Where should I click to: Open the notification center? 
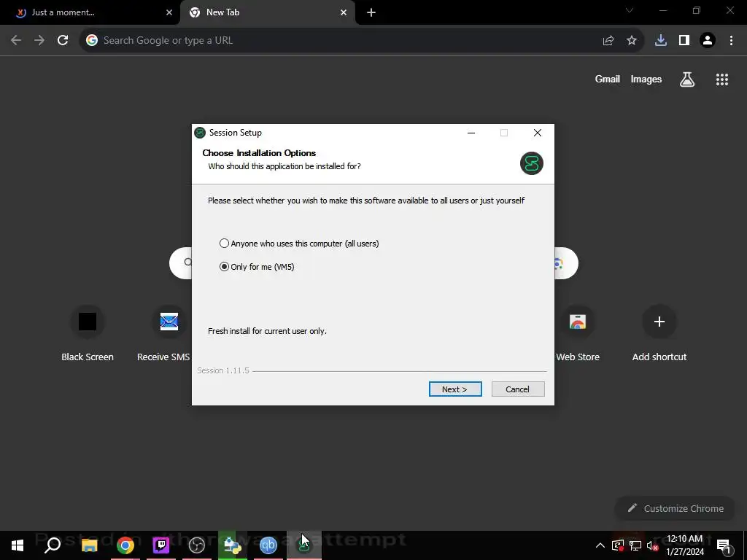coord(724,545)
